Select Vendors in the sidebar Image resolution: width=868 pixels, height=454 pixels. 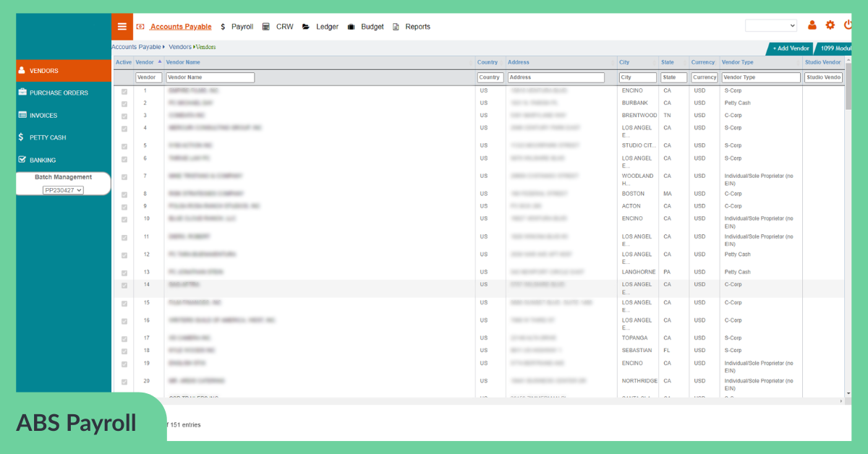[x=63, y=71]
